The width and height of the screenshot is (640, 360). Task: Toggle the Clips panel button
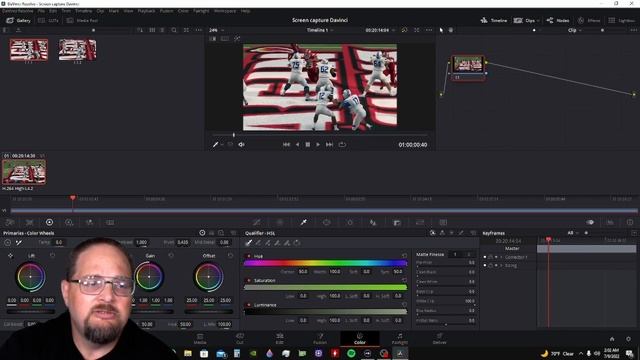pos(525,20)
